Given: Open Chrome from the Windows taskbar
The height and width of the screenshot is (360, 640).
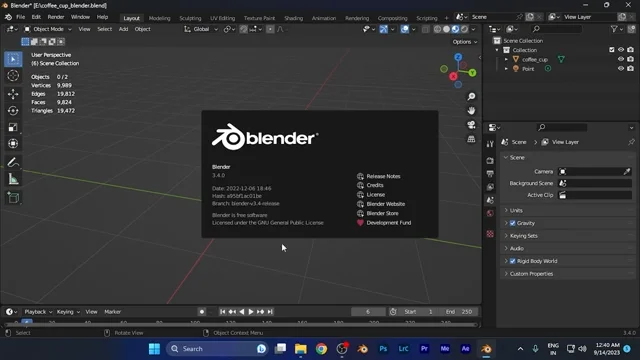Looking at the screenshot, I should tap(321, 349).
